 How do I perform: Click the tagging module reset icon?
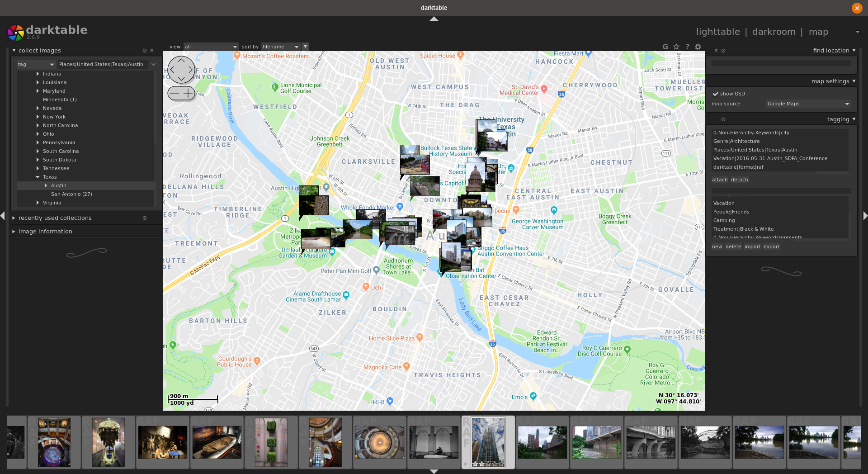pos(723,119)
